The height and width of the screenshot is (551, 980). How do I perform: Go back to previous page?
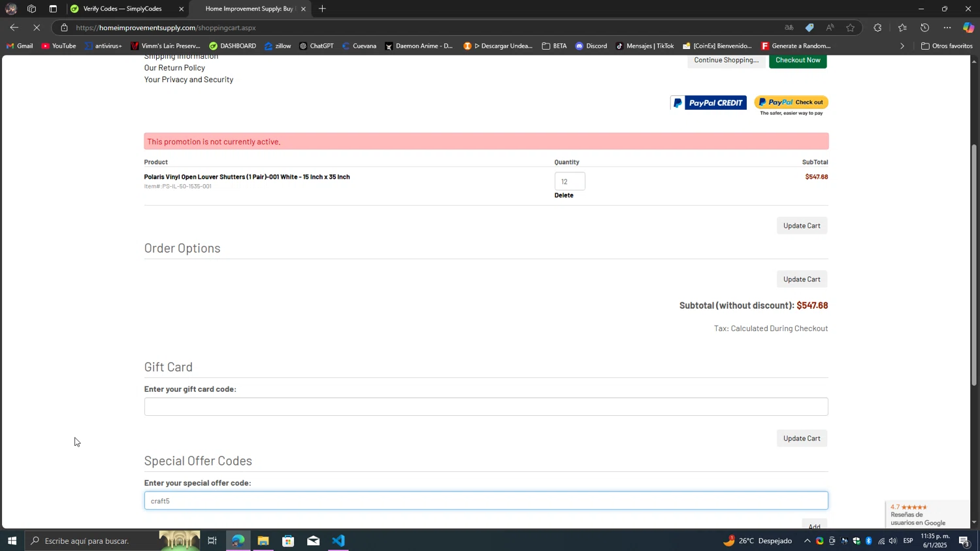[14, 27]
